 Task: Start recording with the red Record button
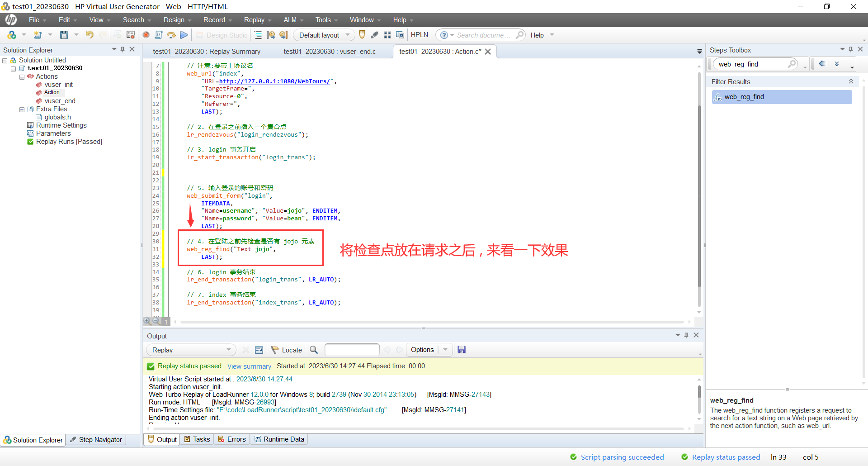coord(146,35)
